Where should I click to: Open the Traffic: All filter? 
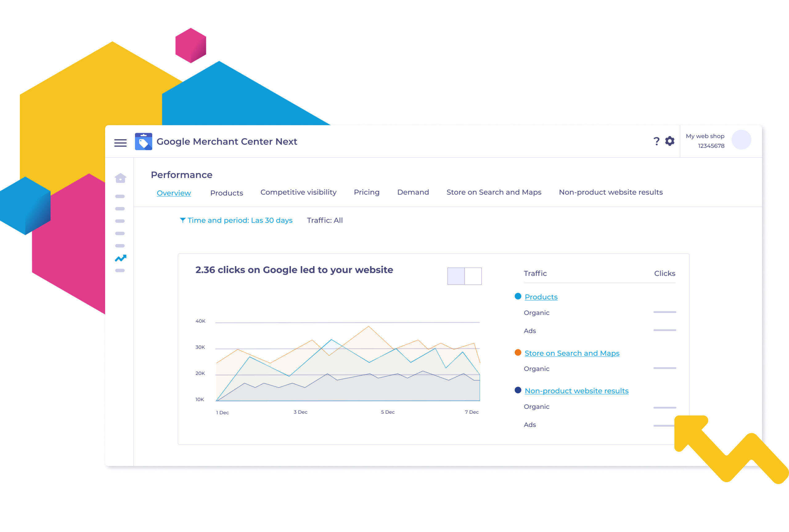pos(325,220)
